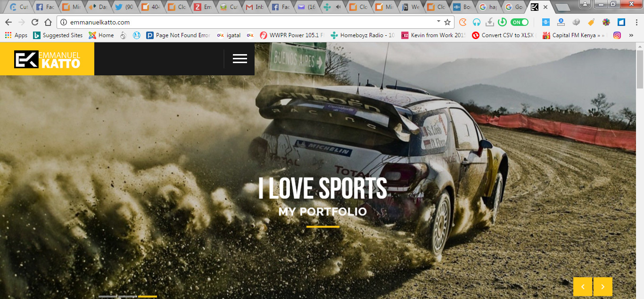Open the blue -B- extension
Viewport: 644px width, 299px height.
tap(546, 22)
